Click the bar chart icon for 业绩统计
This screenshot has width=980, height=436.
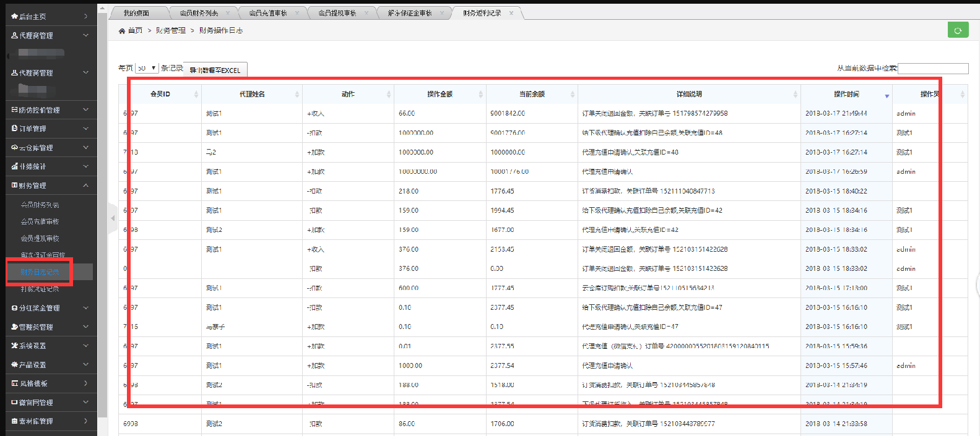[14, 166]
